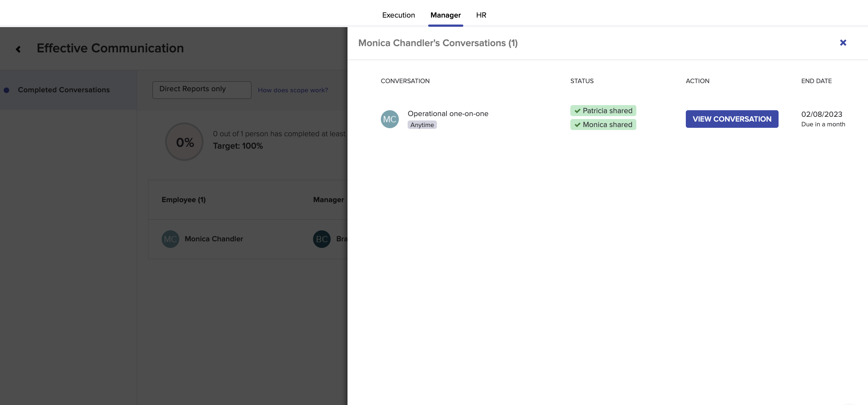This screenshot has height=405, width=868.
Task: Click the Effective Communication page title
Action: click(110, 48)
